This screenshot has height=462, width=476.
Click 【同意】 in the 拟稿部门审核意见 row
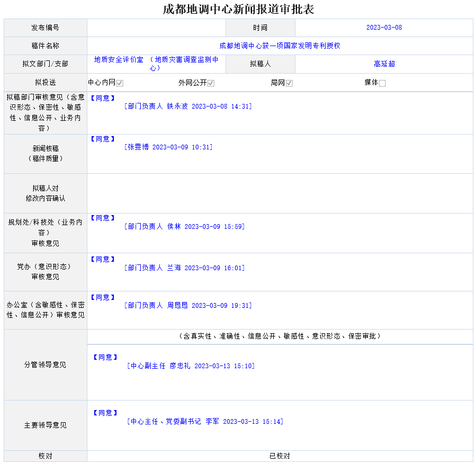pyautogui.click(x=103, y=98)
